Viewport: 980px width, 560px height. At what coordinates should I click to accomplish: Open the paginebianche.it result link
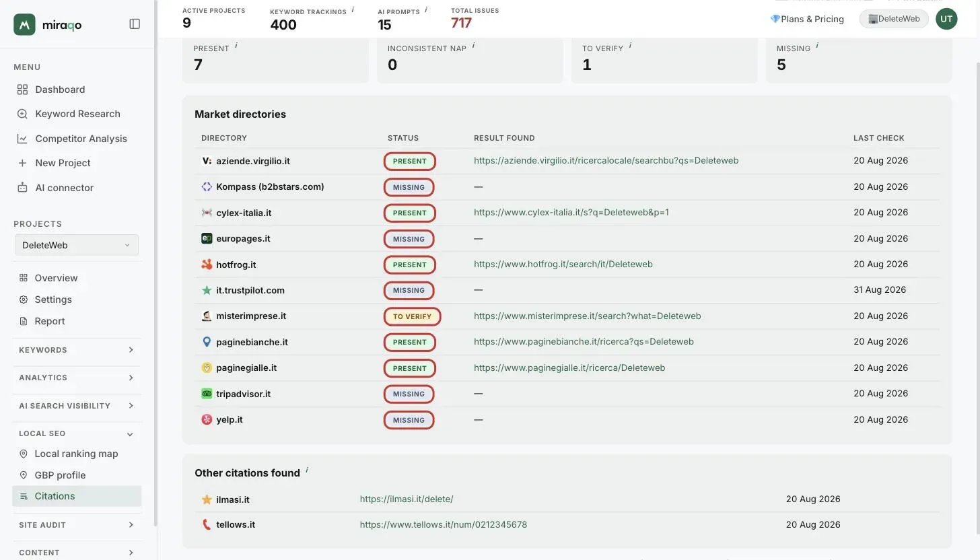(584, 342)
